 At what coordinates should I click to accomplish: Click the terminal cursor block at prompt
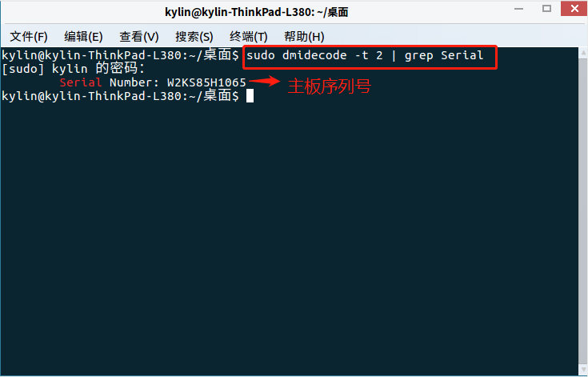pos(250,96)
